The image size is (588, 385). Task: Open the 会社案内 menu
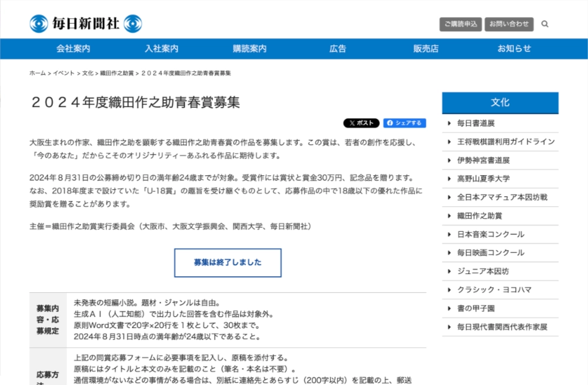click(73, 49)
